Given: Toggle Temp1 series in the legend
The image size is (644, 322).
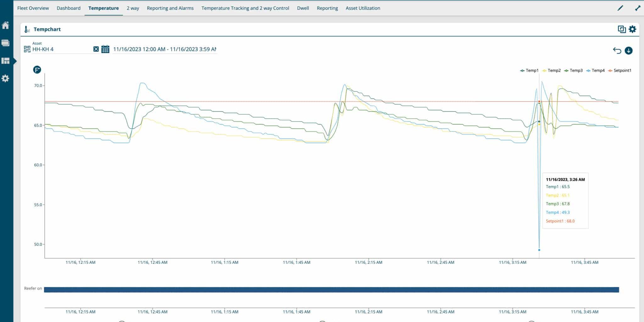Looking at the screenshot, I should (529, 70).
